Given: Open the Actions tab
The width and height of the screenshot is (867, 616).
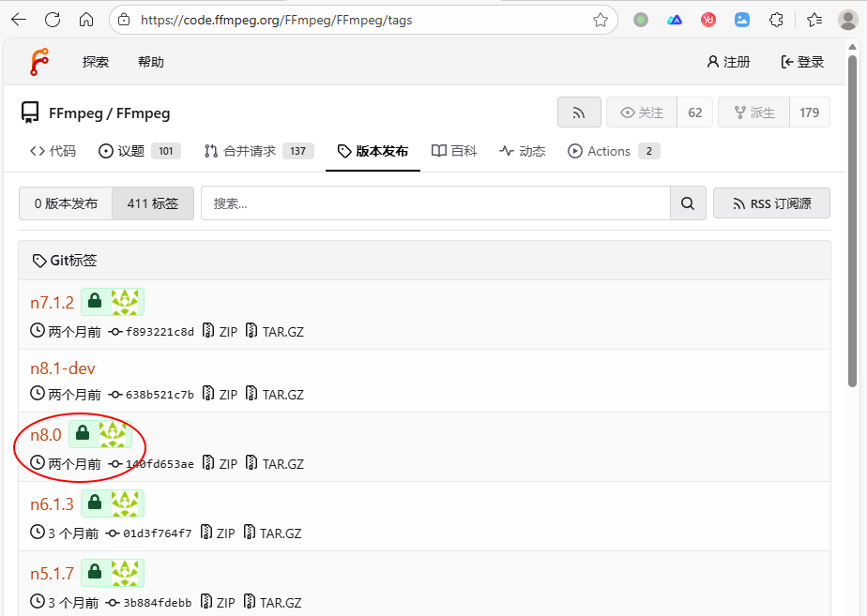Looking at the screenshot, I should [x=614, y=151].
